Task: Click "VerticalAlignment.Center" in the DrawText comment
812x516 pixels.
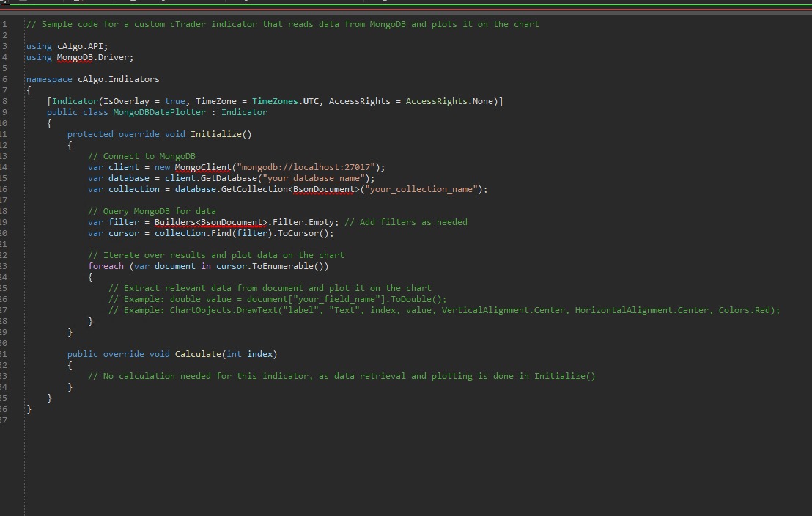Action: click(503, 310)
